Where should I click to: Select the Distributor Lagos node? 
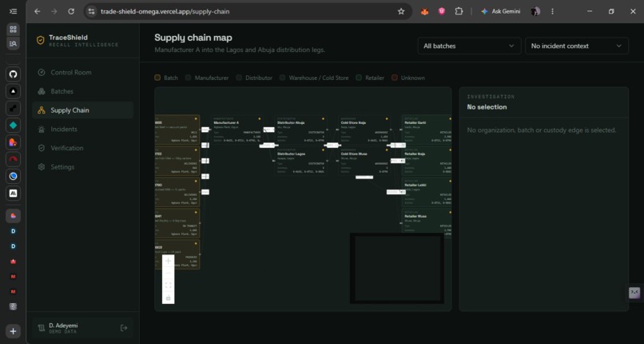coord(300,160)
